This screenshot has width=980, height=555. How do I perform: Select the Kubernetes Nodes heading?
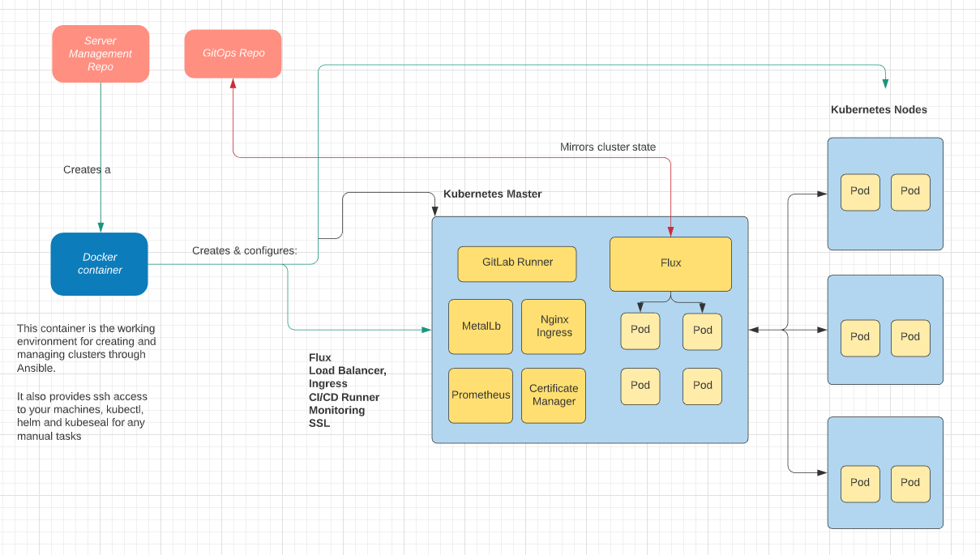879,110
